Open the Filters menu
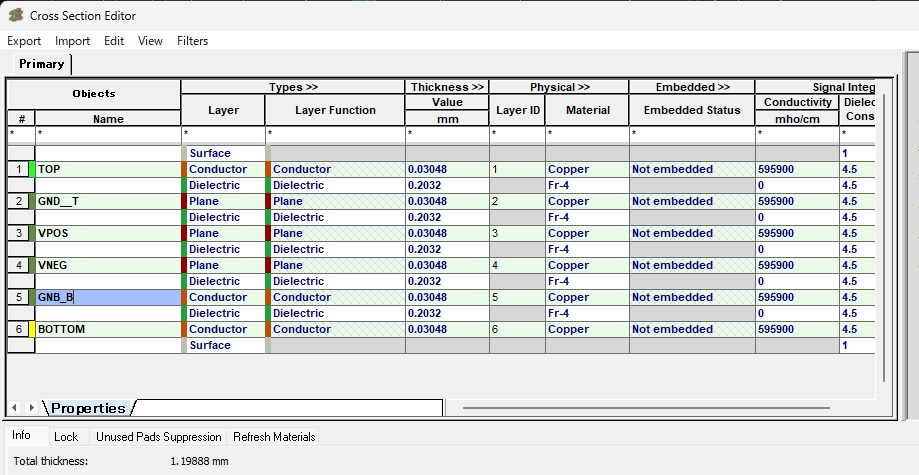 tap(192, 41)
